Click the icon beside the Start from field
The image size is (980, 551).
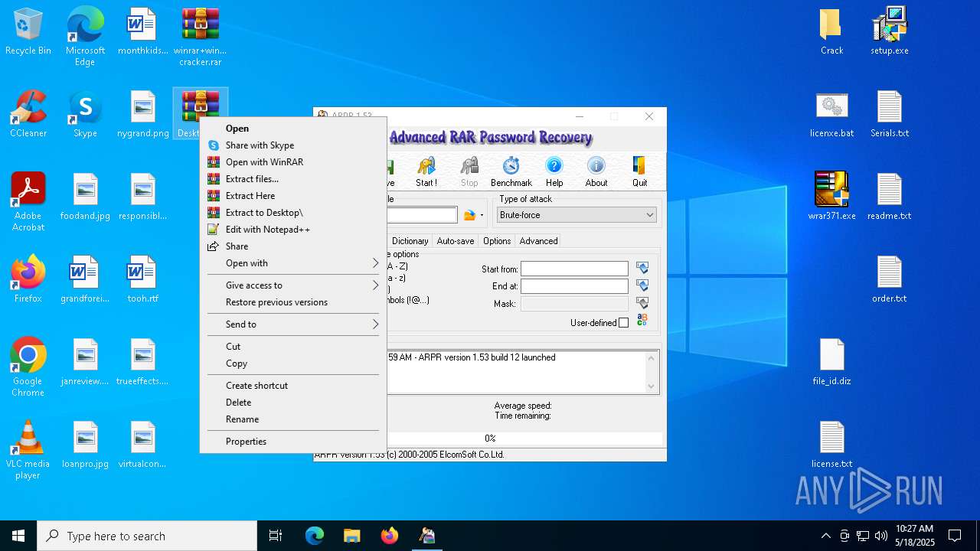click(642, 268)
